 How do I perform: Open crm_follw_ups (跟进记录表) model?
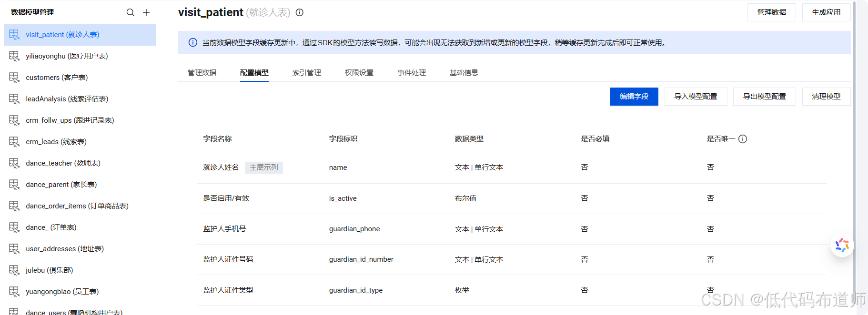[x=80, y=120]
